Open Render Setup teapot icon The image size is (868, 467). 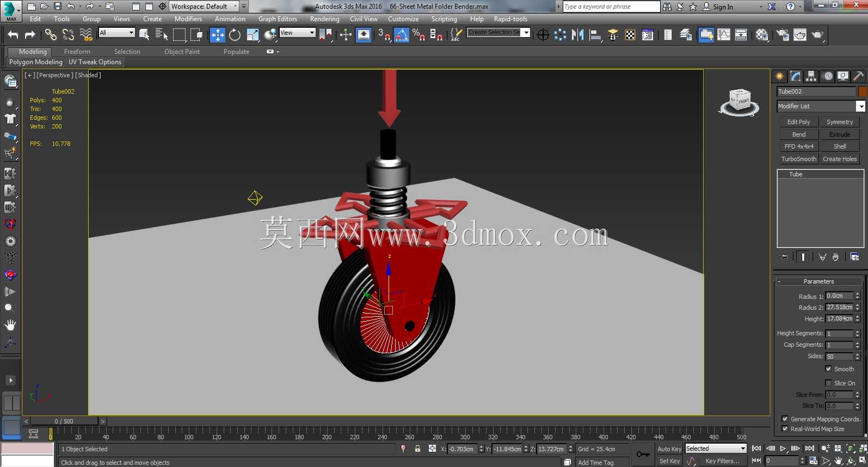pyautogui.click(x=783, y=35)
